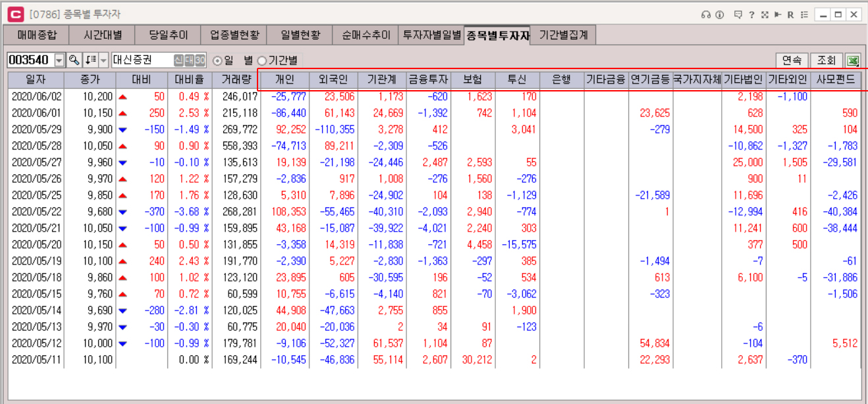Screen dimensions: 868x404
Task: Click the full-screen expand arrows icon
Action: coord(765,14)
